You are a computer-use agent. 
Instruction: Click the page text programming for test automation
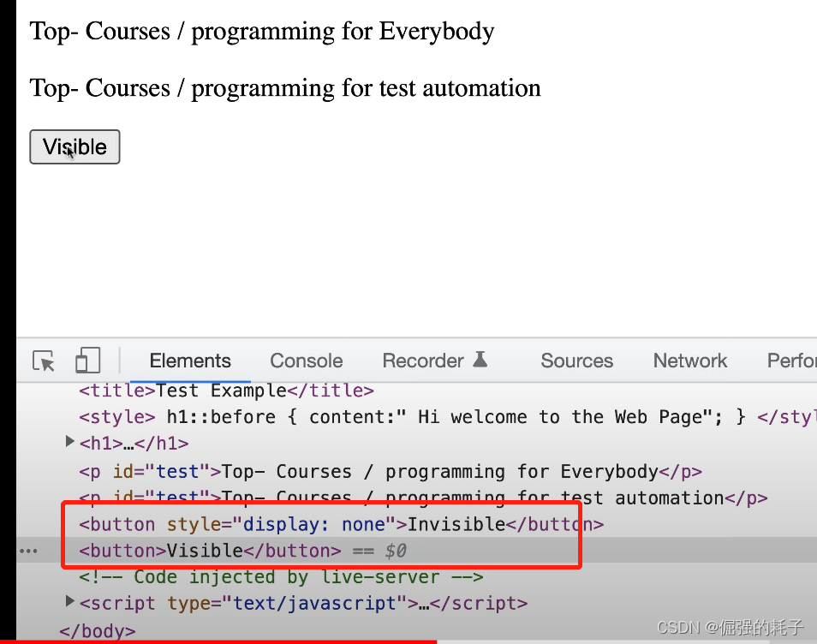(366, 88)
